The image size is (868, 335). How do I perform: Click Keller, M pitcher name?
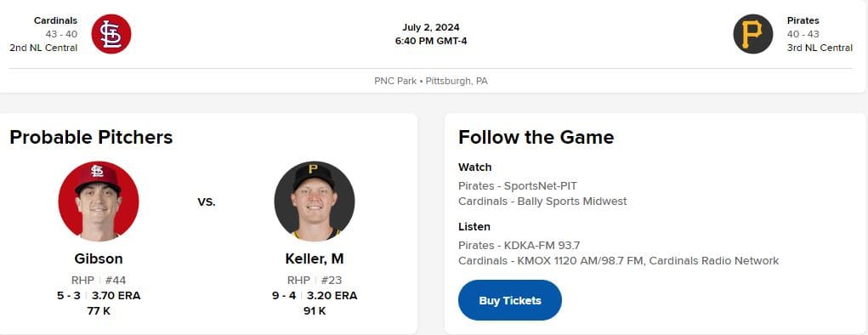[315, 258]
